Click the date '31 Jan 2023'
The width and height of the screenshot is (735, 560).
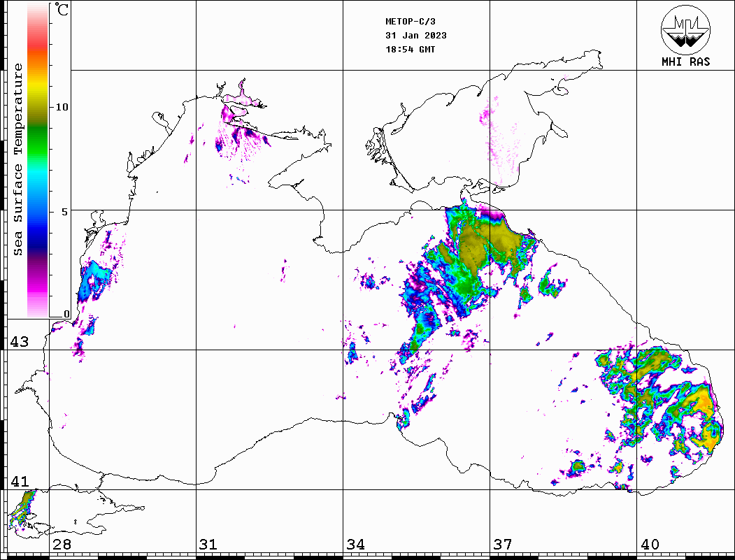click(x=416, y=36)
